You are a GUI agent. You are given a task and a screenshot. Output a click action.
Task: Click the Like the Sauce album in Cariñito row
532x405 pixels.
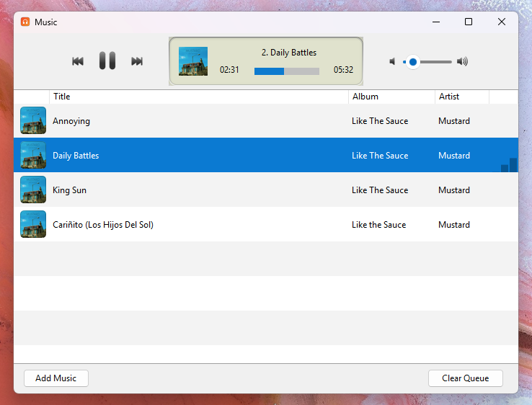[379, 225]
